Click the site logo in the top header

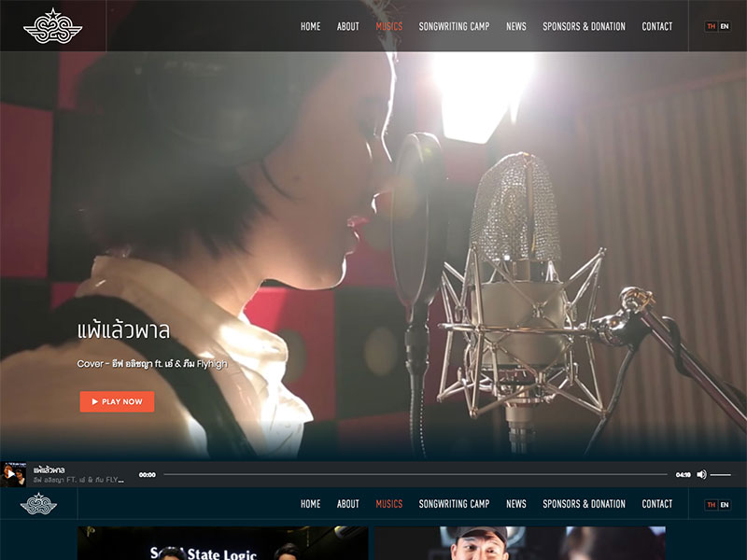click(x=52, y=26)
